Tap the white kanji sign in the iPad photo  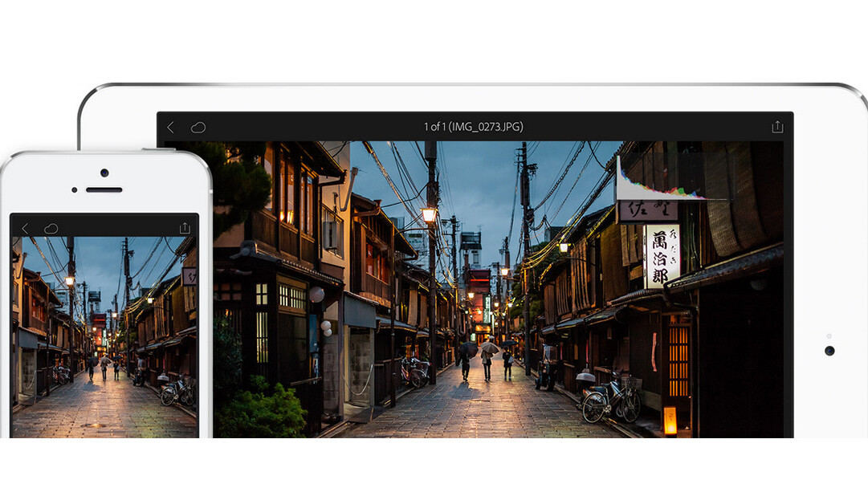pyautogui.click(x=662, y=255)
